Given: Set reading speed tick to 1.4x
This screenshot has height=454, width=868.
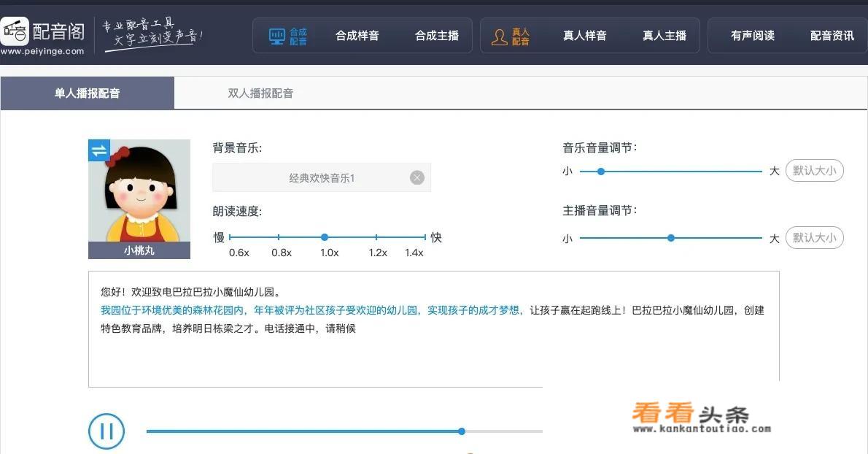Looking at the screenshot, I should click(425, 237).
